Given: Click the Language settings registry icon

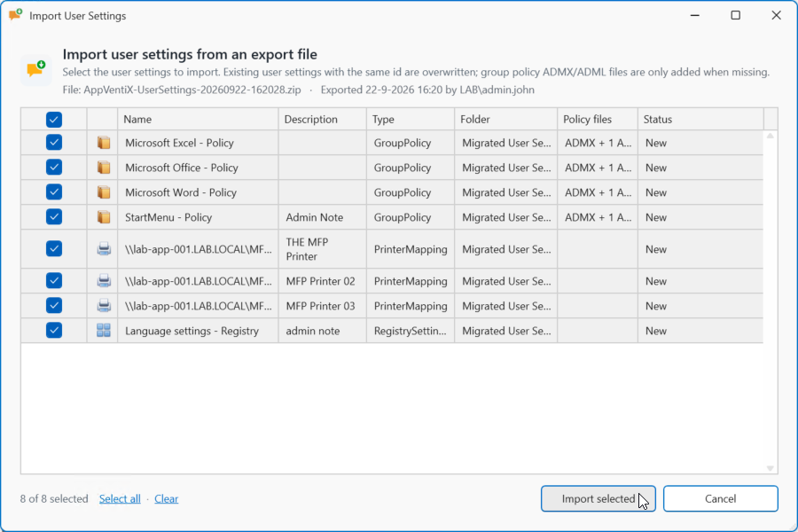Looking at the screenshot, I should point(104,331).
